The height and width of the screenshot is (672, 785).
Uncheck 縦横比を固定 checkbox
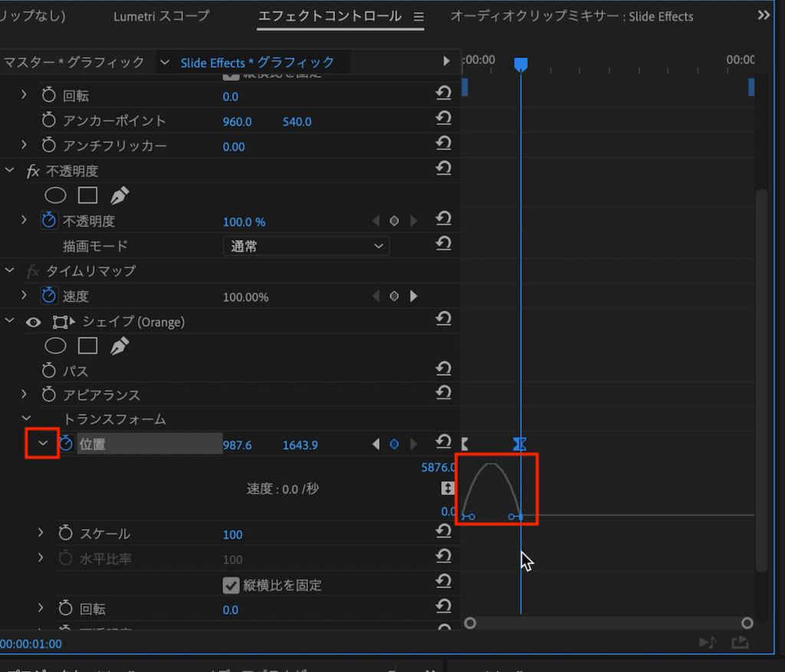[231, 585]
